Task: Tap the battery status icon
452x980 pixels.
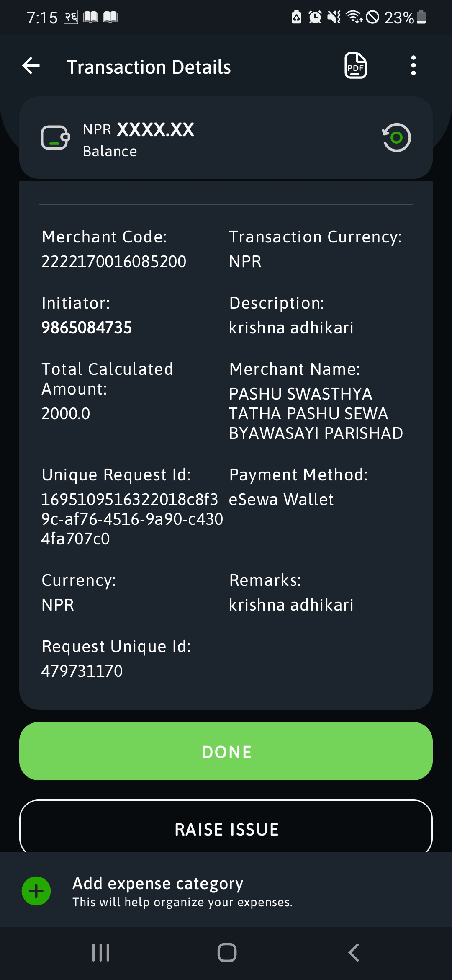Action: 421,17
